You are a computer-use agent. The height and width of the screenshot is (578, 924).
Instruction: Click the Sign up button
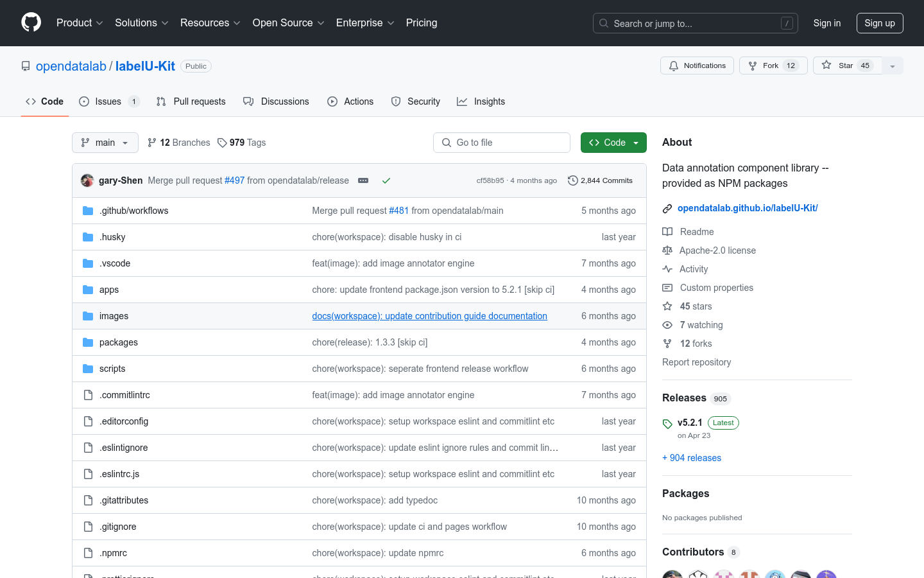(x=880, y=23)
